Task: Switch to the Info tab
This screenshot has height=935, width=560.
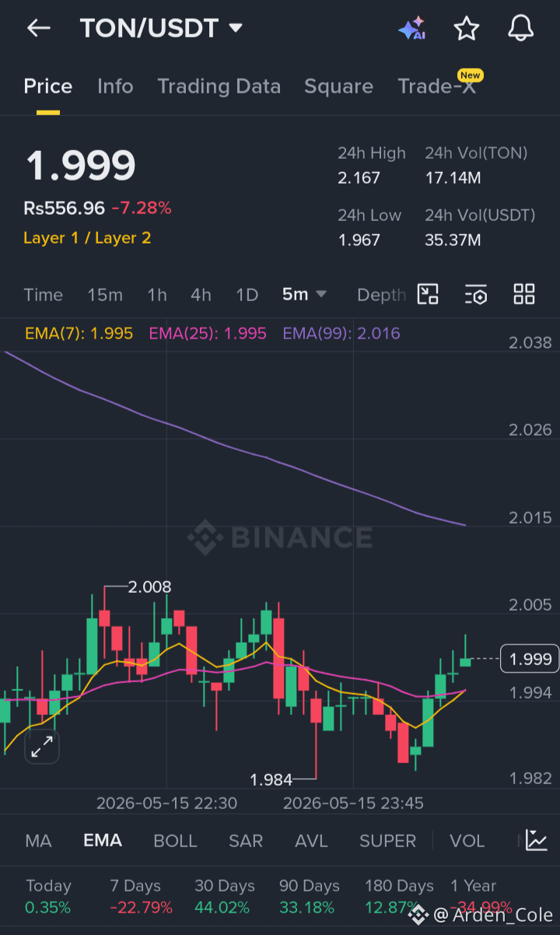Action: point(115,86)
